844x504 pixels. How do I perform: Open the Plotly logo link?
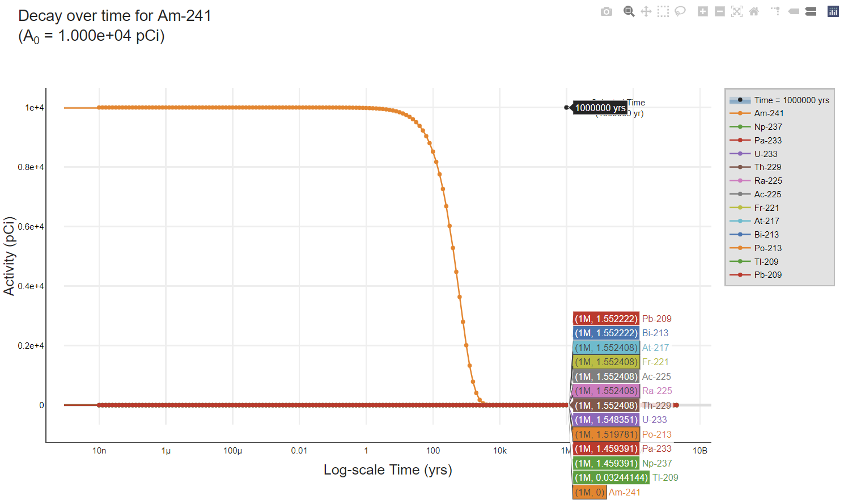coord(833,11)
